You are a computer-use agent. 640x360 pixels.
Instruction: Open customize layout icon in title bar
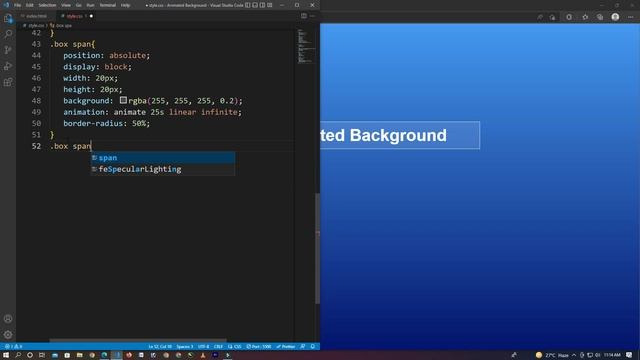point(270,5)
